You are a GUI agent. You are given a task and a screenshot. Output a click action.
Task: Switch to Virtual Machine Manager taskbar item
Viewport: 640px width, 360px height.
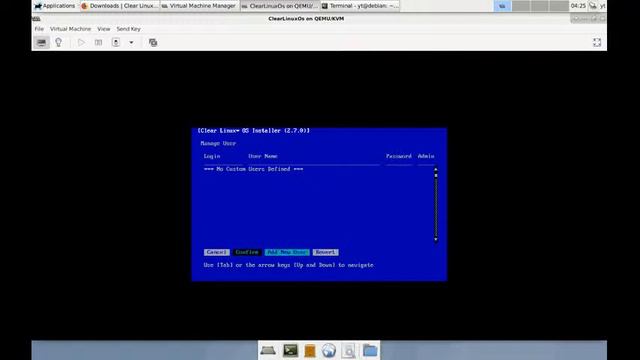coord(199,6)
